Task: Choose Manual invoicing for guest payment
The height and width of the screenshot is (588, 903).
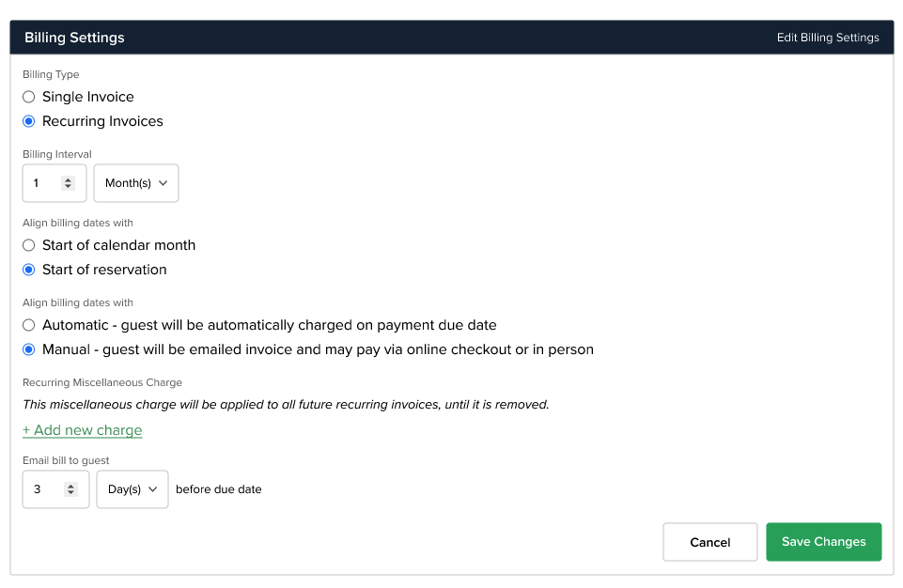Action: coord(28,348)
